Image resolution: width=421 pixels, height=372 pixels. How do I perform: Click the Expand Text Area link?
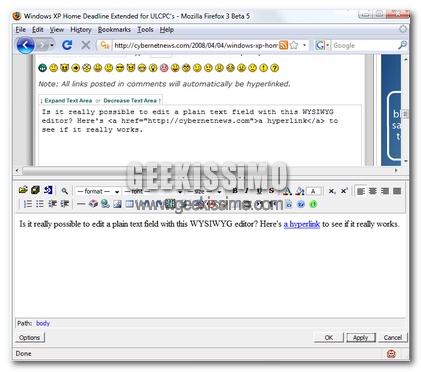(68, 100)
